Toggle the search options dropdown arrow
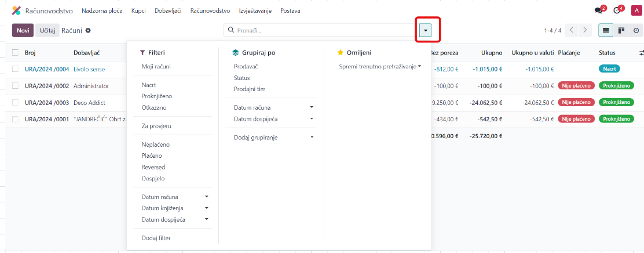This screenshot has width=644, height=253. pos(425,30)
